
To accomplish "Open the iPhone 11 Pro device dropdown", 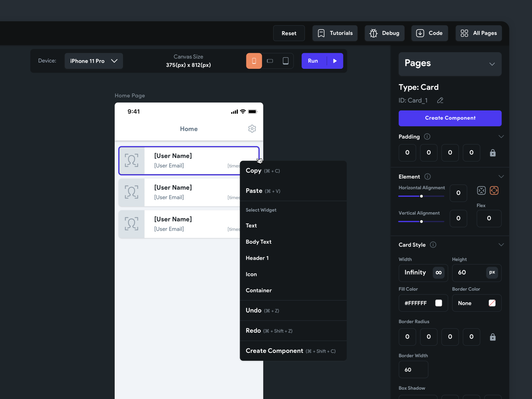I will pyautogui.click(x=94, y=61).
